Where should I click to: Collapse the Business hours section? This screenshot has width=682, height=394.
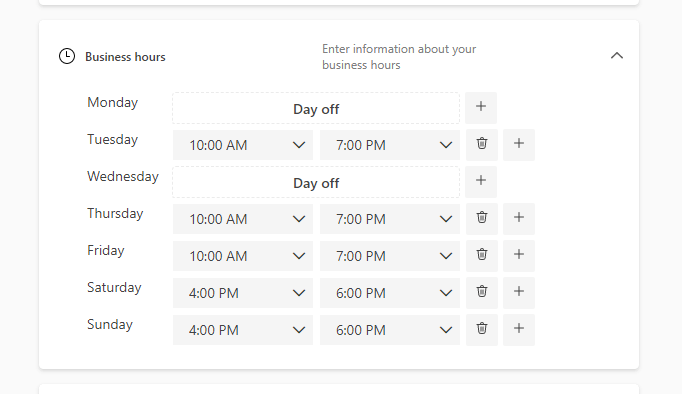click(617, 56)
